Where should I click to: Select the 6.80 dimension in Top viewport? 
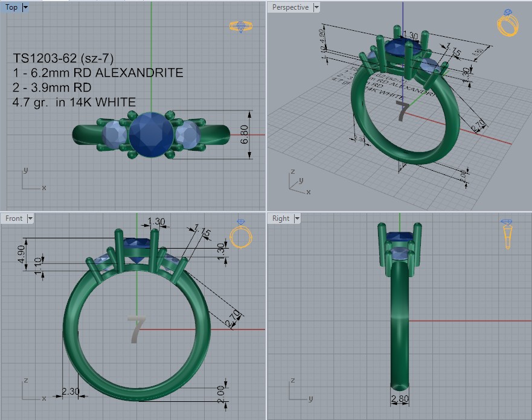point(245,135)
